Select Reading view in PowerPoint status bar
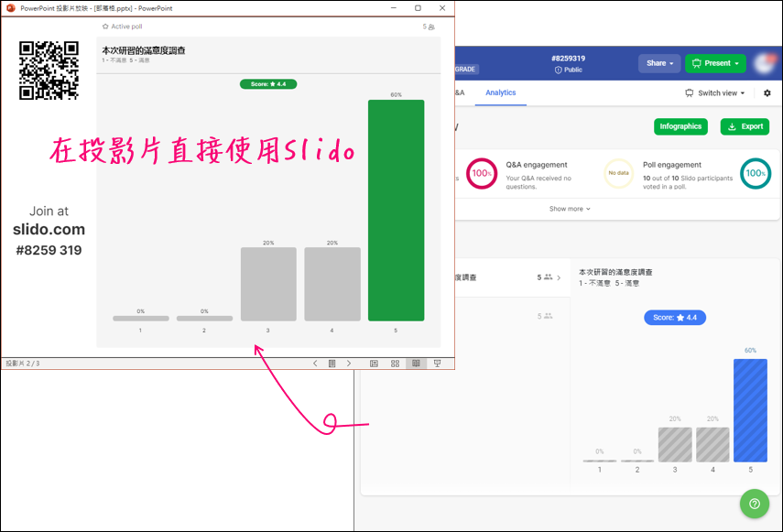 pos(416,364)
